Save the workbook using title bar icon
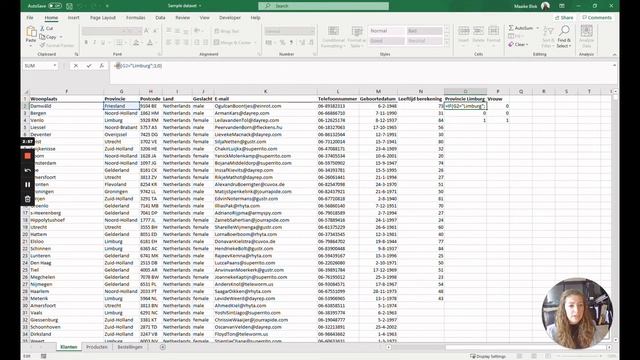The width and height of the screenshot is (640, 360). coord(69,6)
